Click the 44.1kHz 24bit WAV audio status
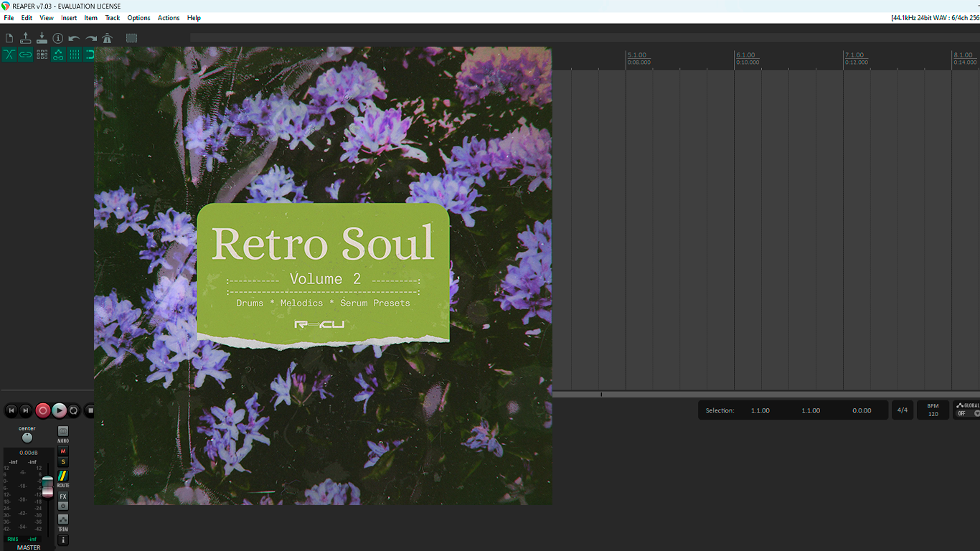This screenshot has width=980, height=551. pyautogui.click(x=935, y=18)
